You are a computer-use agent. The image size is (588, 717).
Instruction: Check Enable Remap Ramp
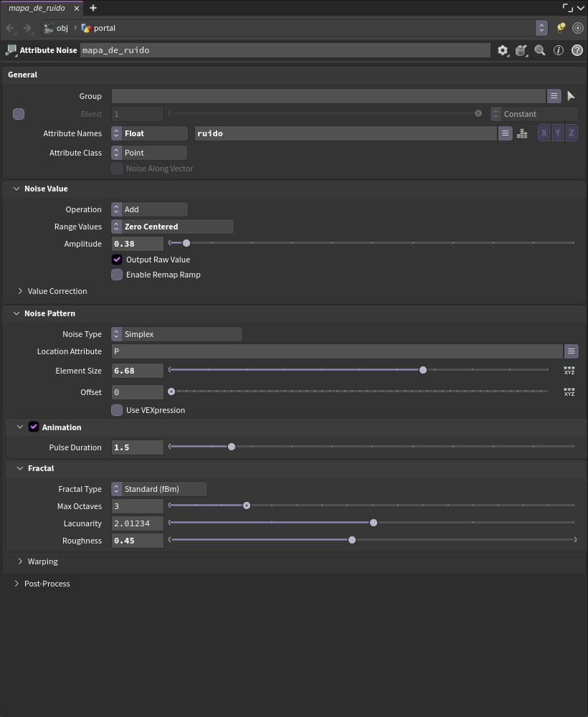pos(117,275)
